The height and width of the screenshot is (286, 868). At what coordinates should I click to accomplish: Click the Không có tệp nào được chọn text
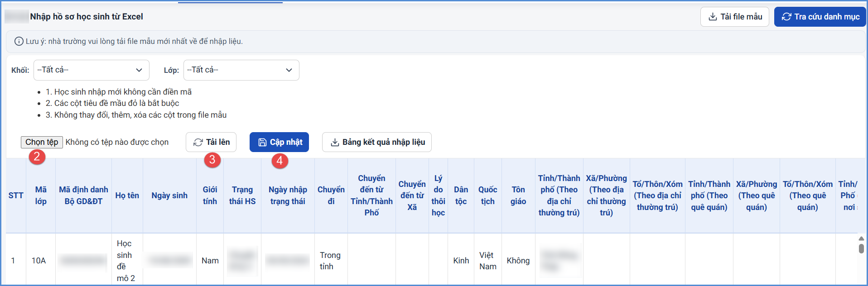(x=117, y=142)
